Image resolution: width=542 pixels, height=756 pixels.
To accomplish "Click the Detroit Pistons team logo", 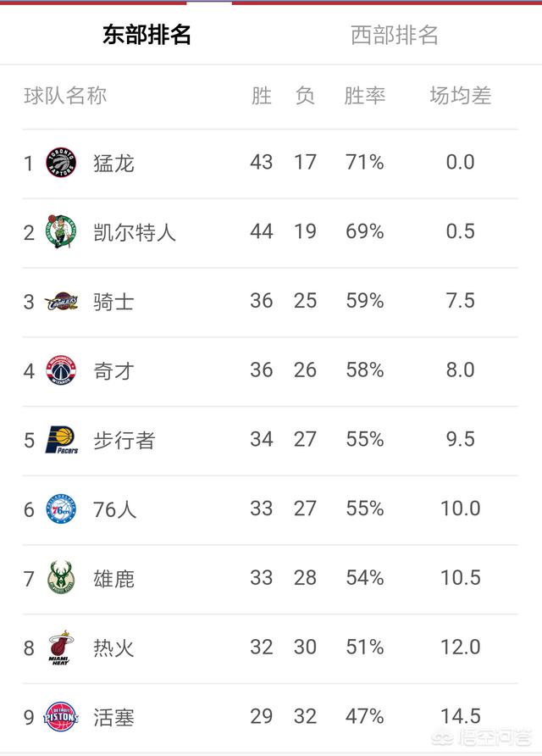I will click(61, 717).
